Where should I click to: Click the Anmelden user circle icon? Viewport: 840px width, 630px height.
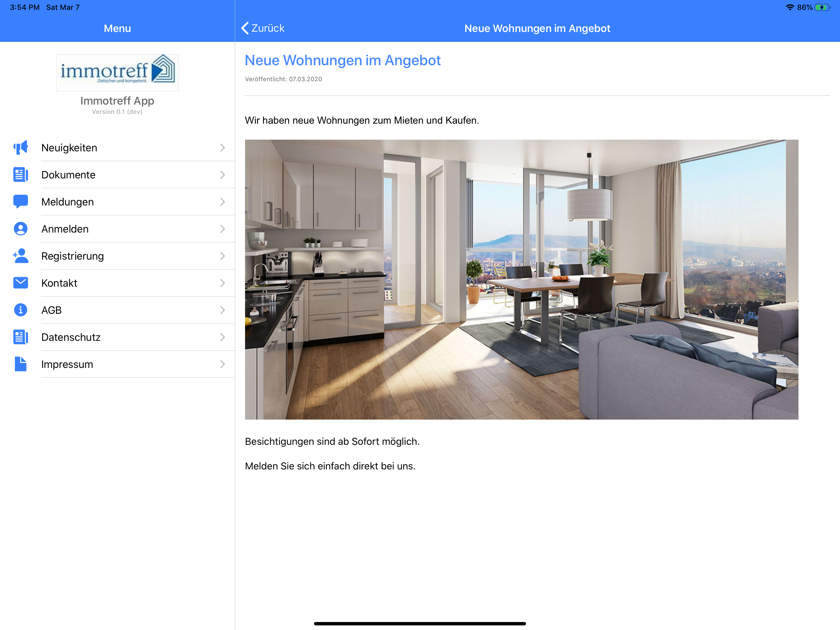[x=21, y=229]
